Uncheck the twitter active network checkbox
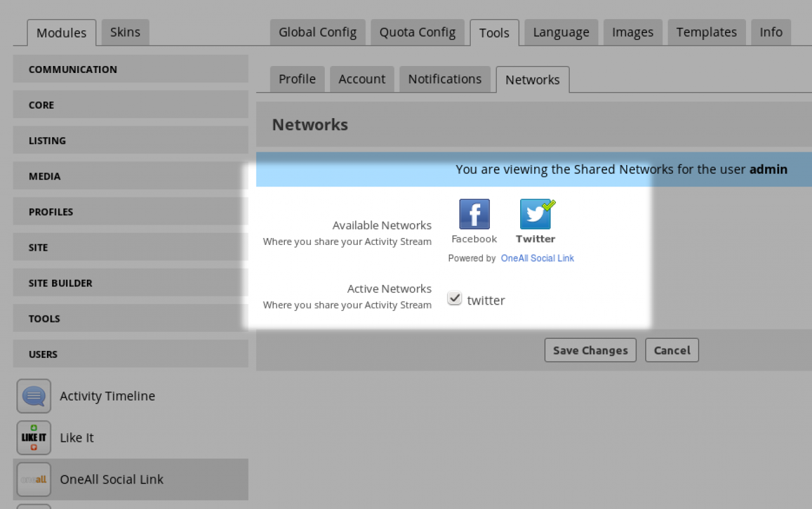The width and height of the screenshot is (812, 509). click(x=454, y=298)
